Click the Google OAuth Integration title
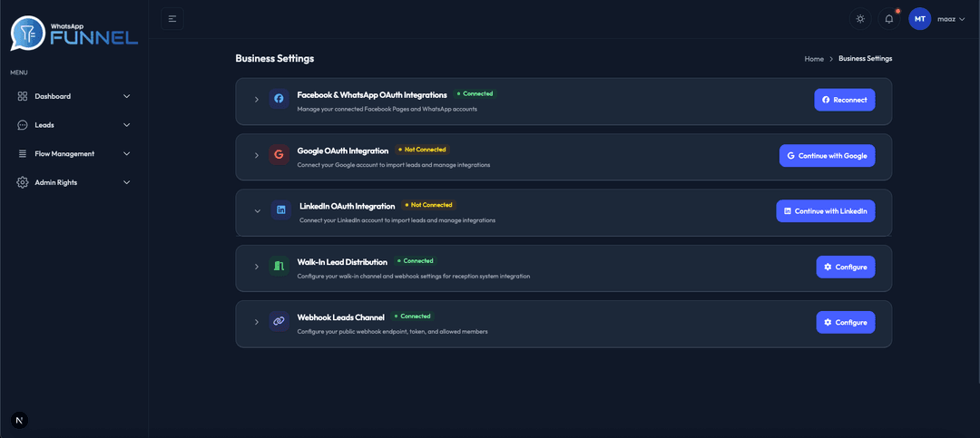The height and width of the screenshot is (438, 980). (x=342, y=151)
